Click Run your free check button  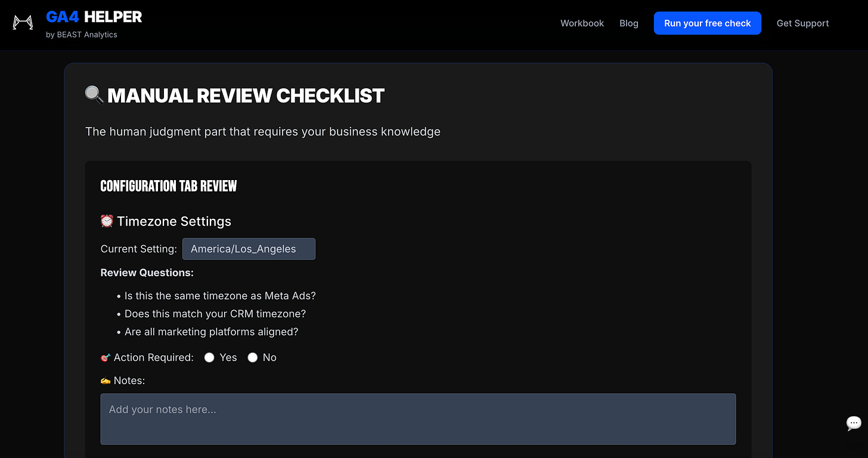click(x=708, y=23)
